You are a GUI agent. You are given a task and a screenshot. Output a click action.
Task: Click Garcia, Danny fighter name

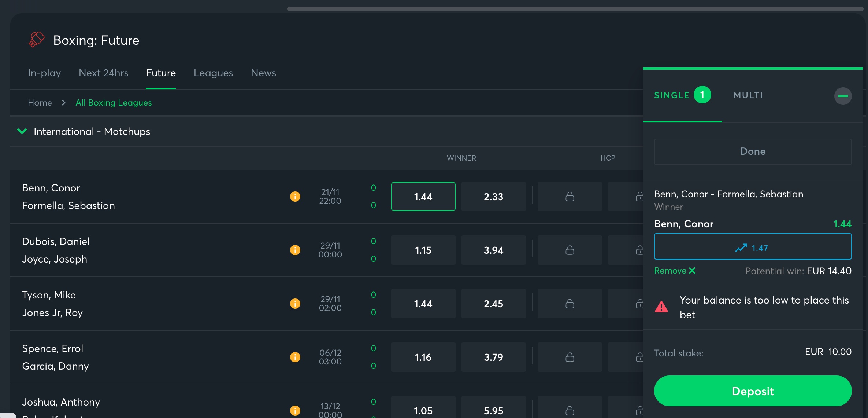pyautogui.click(x=55, y=366)
